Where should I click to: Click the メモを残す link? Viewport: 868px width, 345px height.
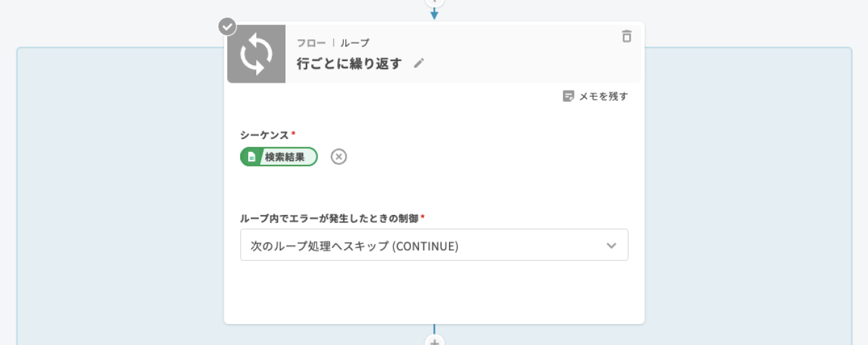(x=603, y=96)
